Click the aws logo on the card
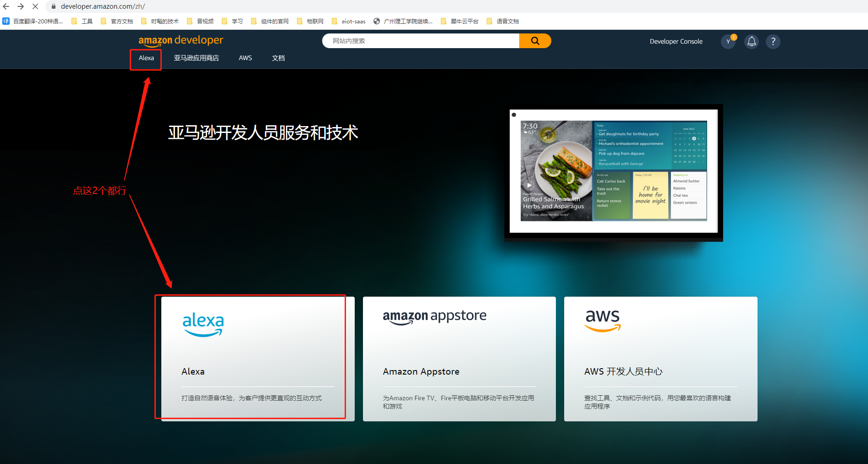 tap(603, 320)
